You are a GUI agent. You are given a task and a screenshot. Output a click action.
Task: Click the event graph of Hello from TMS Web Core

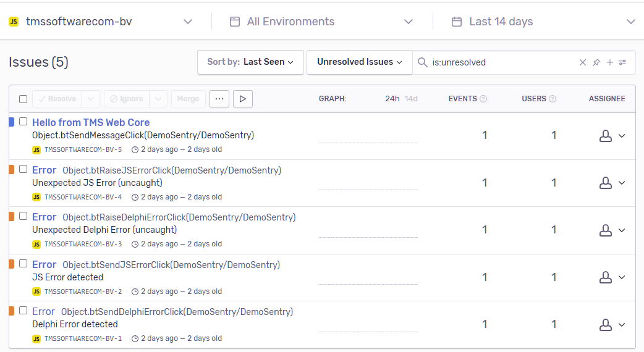click(x=368, y=135)
